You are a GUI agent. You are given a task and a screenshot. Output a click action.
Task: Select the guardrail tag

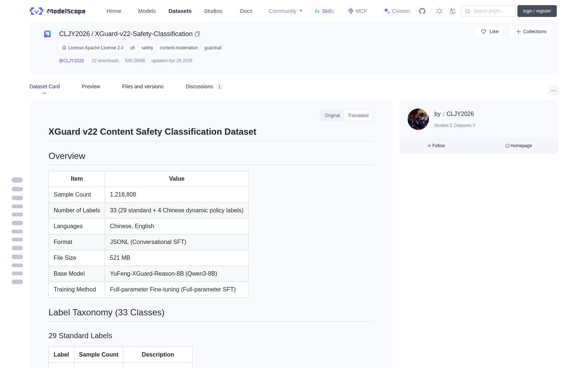point(213,48)
